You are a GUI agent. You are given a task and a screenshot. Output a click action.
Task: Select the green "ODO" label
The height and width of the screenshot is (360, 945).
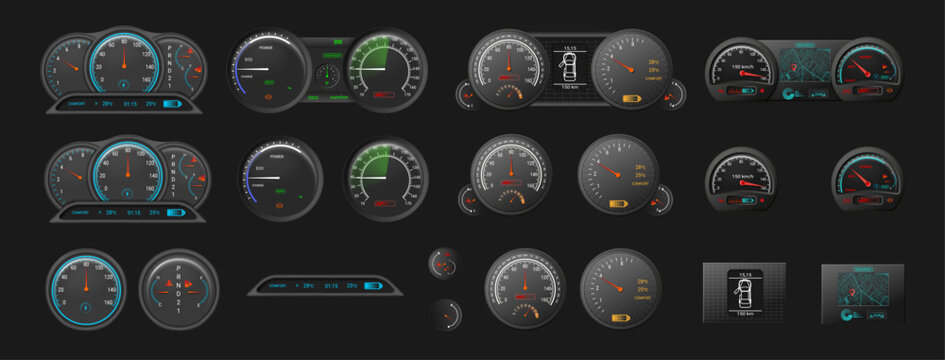click(x=313, y=97)
